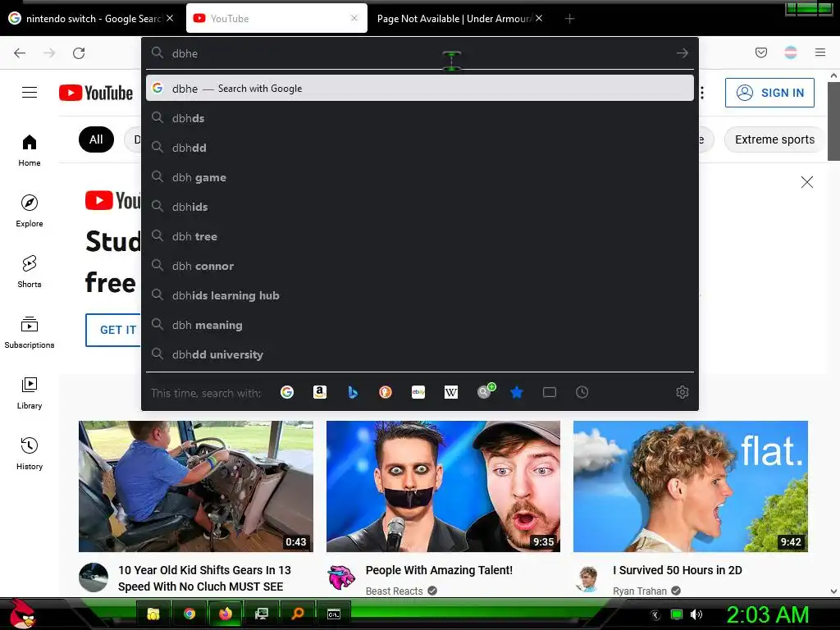Search bookmarks with the star icon
The height and width of the screenshot is (630, 840).
[x=517, y=392]
